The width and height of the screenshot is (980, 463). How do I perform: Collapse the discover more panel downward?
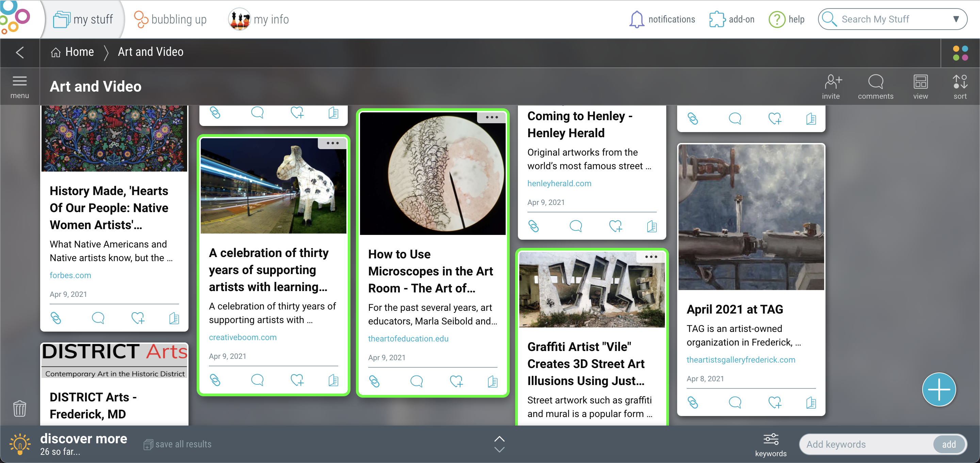coord(499,450)
